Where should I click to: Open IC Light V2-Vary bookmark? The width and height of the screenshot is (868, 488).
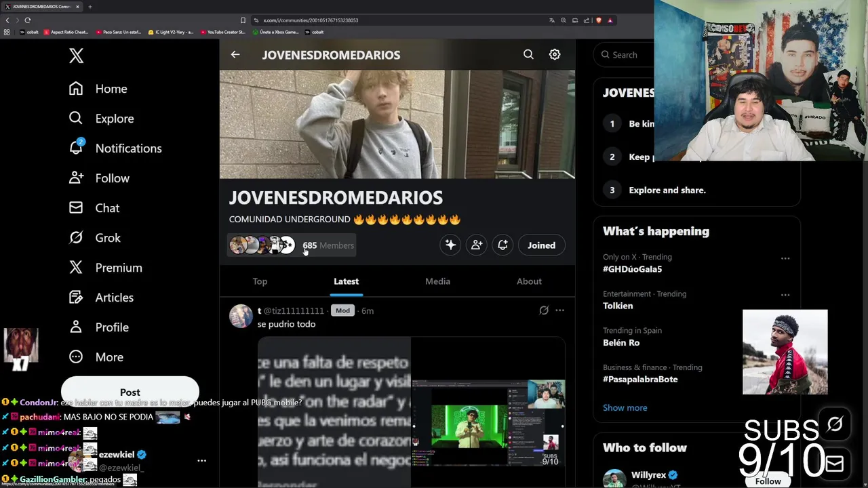click(171, 32)
